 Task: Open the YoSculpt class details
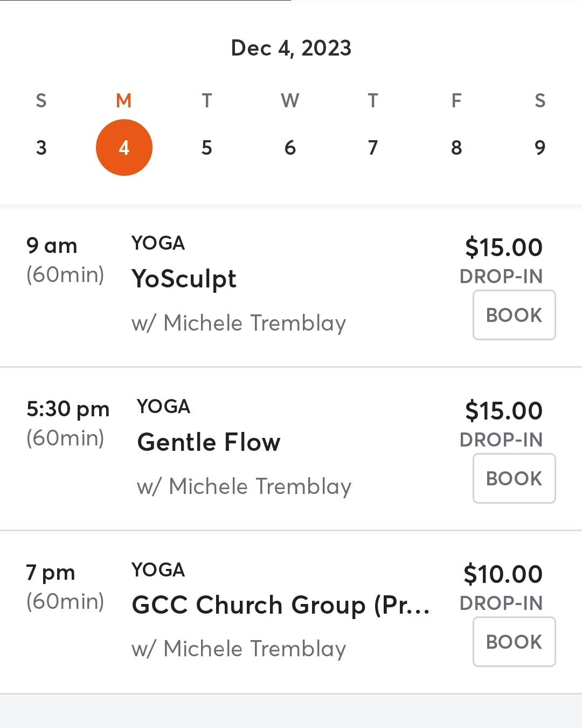184,279
